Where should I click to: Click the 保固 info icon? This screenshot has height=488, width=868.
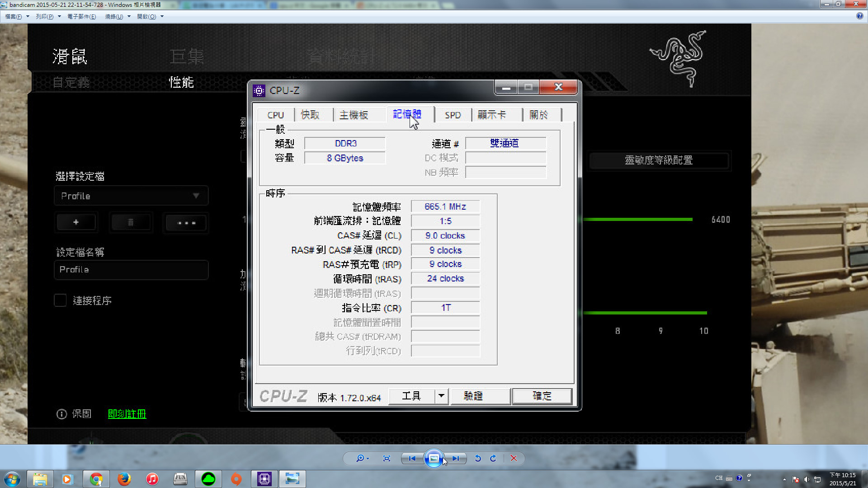[61, 414]
